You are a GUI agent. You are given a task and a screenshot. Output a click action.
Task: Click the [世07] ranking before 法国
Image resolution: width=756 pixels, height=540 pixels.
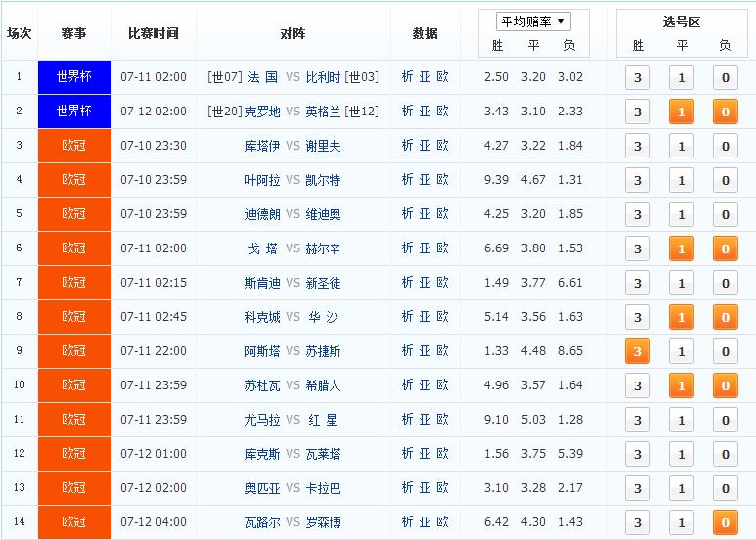(225, 77)
